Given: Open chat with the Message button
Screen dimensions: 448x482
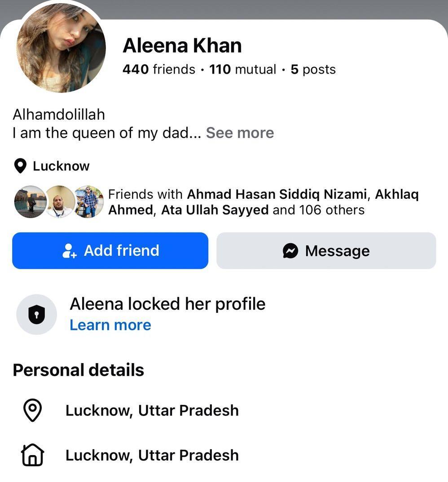Looking at the screenshot, I should (326, 250).
